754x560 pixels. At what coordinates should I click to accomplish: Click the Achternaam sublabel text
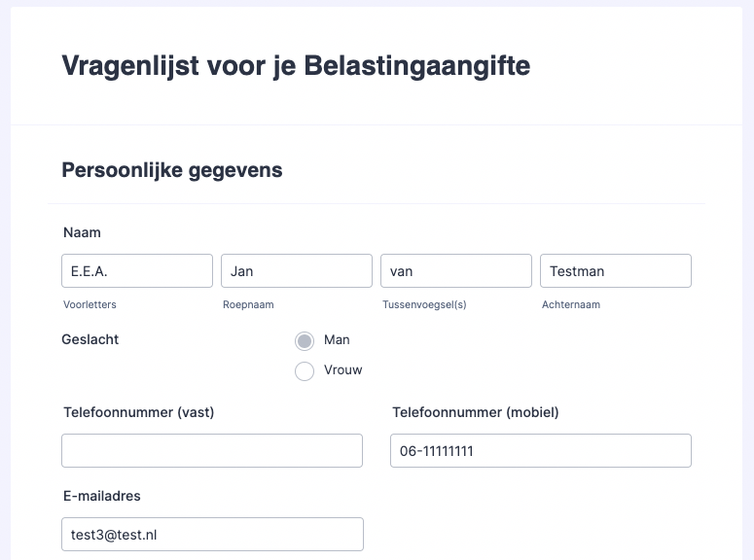click(571, 304)
